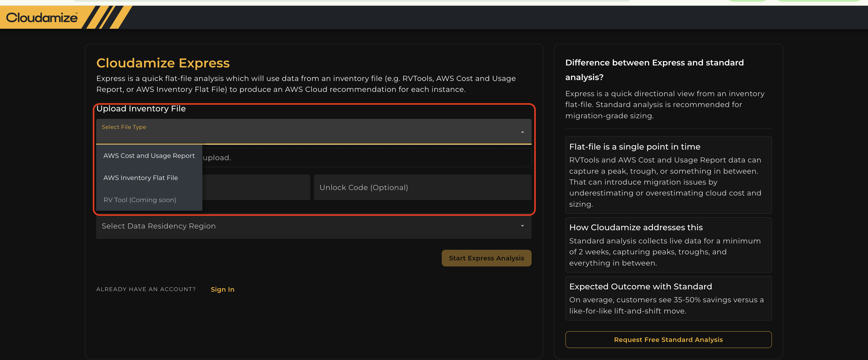Image resolution: width=868 pixels, height=360 pixels.
Task: Click the Upload Inventory File label
Action: click(141, 109)
